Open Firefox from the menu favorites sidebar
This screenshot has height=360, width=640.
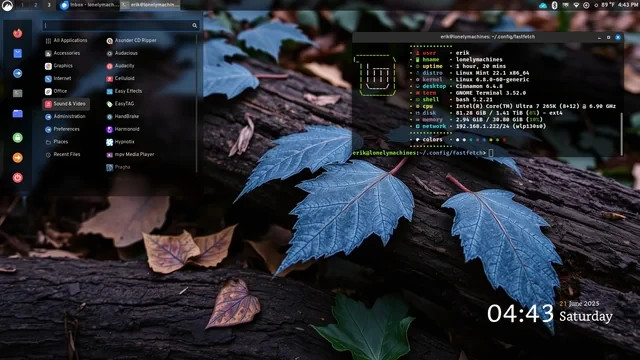pos(18,33)
